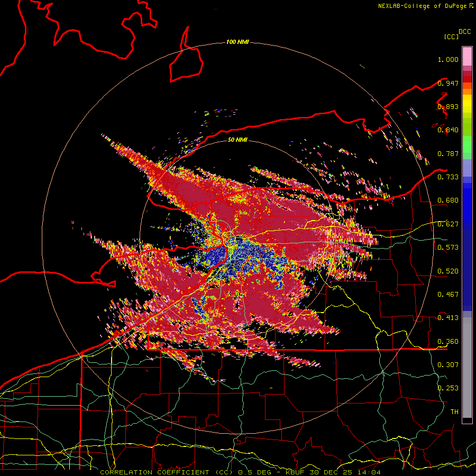The image size is (476, 476).
Task: Click the KBUF radar site identifier
Action: click(x=295, y=472)
